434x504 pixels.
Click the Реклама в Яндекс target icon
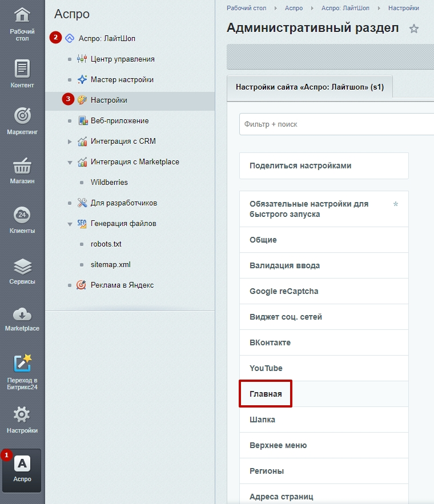tap(81, 285)
